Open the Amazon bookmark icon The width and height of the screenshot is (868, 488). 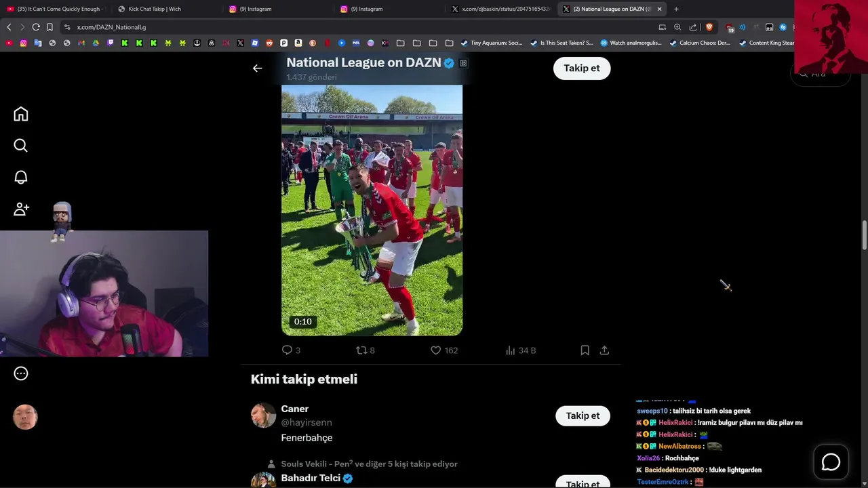[298, 43]
